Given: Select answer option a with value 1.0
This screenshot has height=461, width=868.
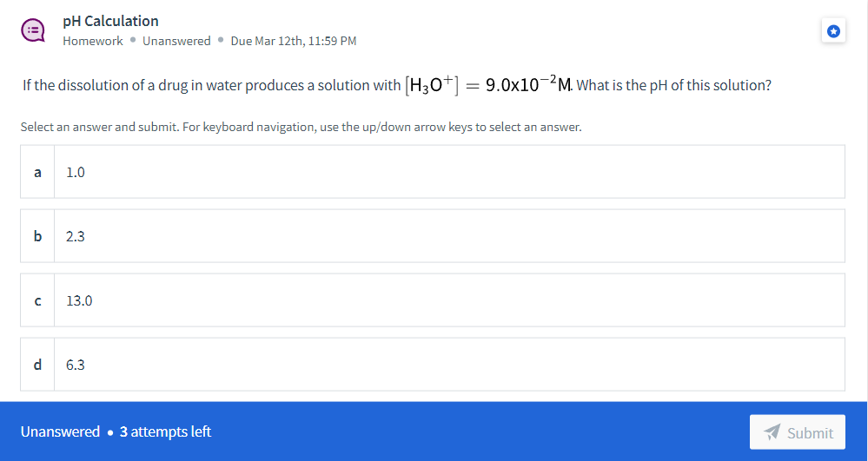Looking at the screenshot, I should pyautogui.click(x=433, y=172).
